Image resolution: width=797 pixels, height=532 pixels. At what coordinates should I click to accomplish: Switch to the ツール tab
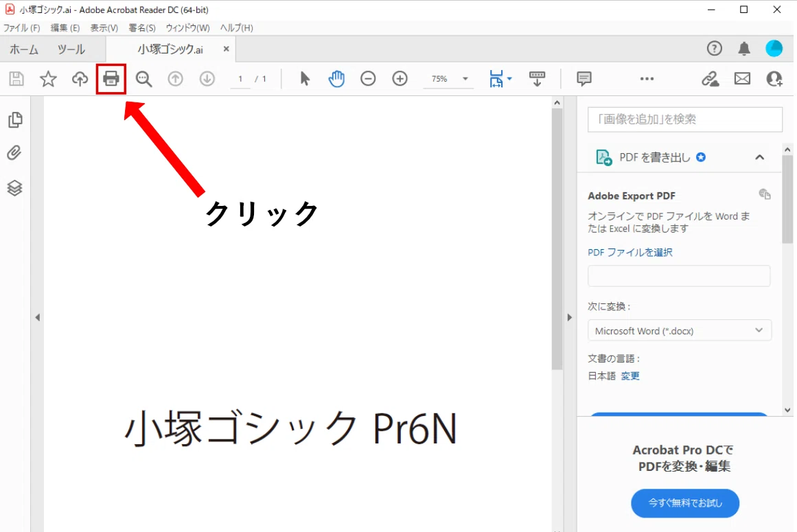tap(71, 49)
